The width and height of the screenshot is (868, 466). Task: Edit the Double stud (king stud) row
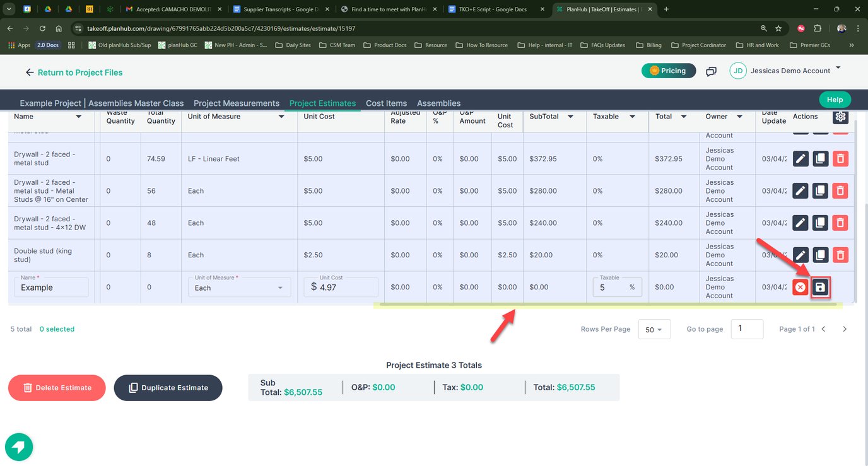[x=801, y=255]
